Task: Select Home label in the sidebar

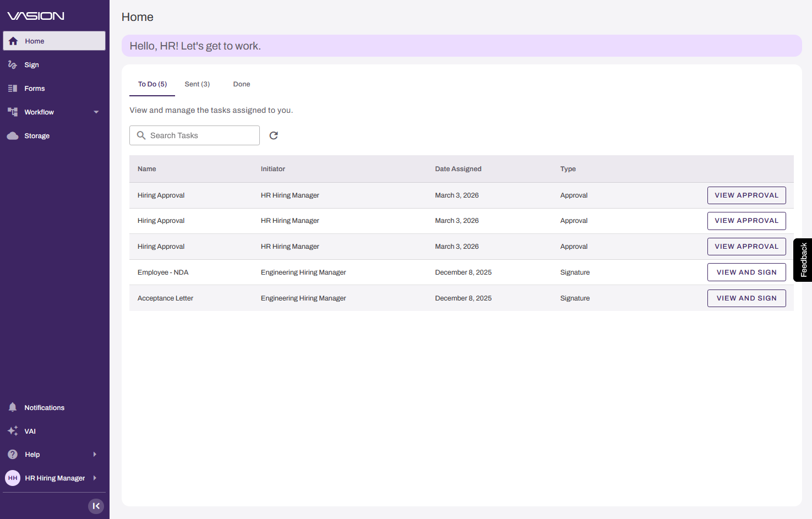Action: (x=35, y=41)
